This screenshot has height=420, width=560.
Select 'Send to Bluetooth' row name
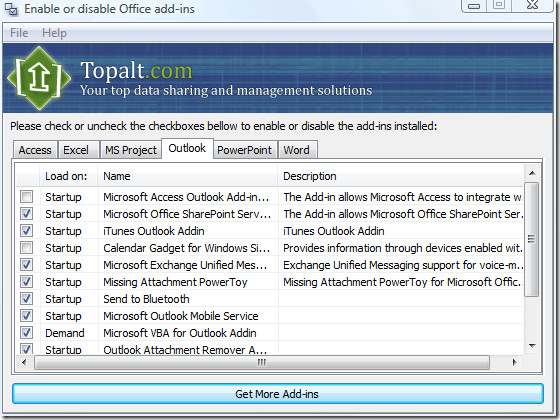(x=146, y=299)
